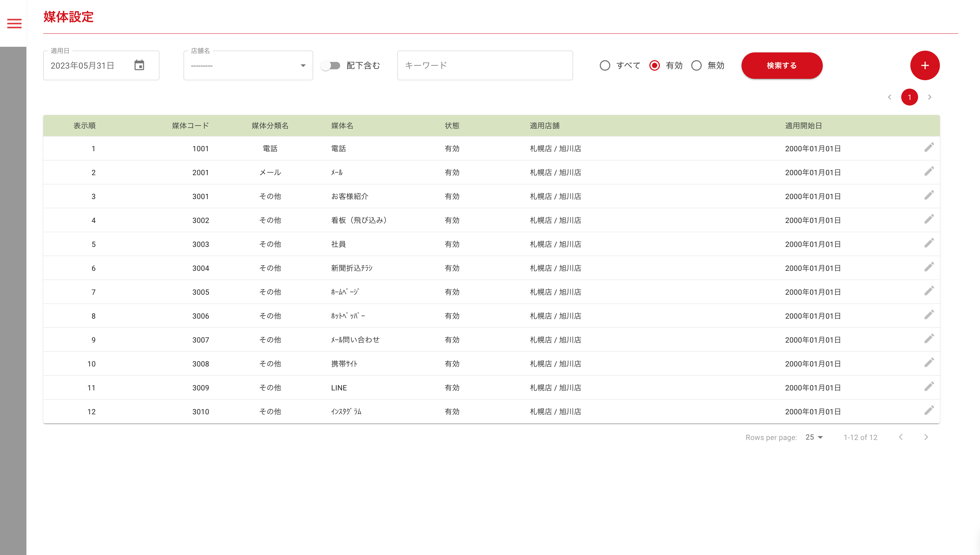Open the calendar picker for 適用日

(x=139, y=65)
